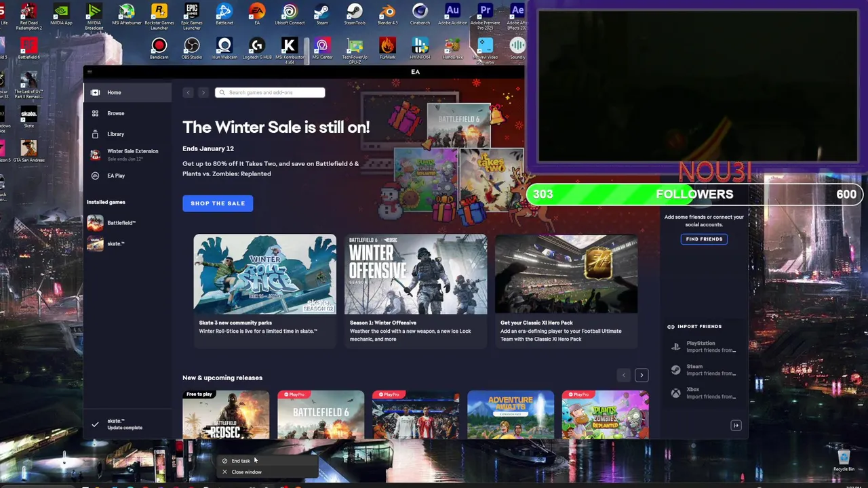Select the Epic Games Launcher desktop icon
The height and width of the screenshot is (488, 868).
tap(192, 17)
